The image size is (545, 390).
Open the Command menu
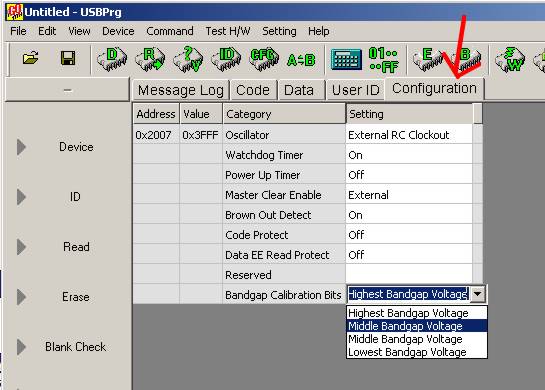[x=170, y=31]
